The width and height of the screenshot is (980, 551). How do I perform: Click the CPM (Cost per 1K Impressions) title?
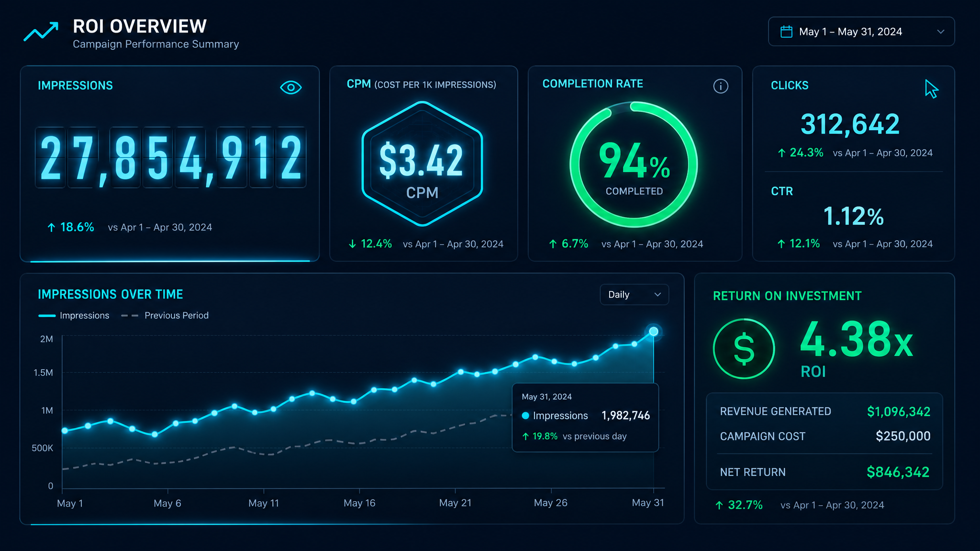coord(422,84)
